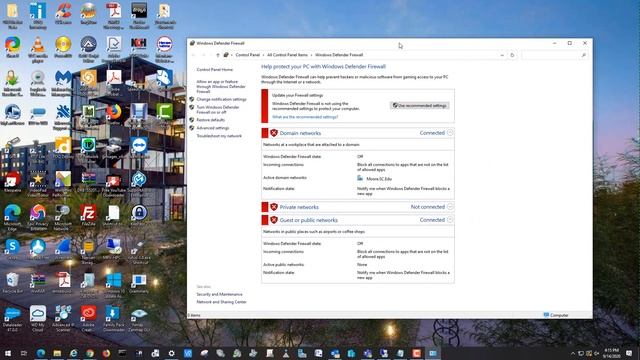
Task: Collapse the Guest or public networks section
Action: (450, 220)
